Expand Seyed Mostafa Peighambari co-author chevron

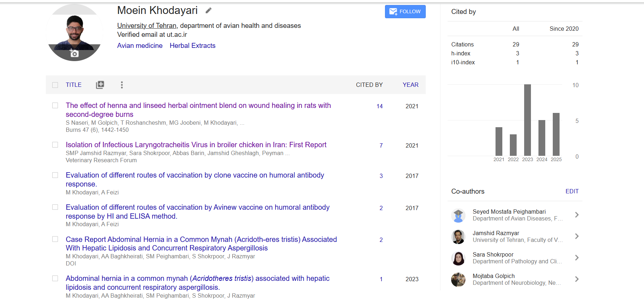(576, 215)
